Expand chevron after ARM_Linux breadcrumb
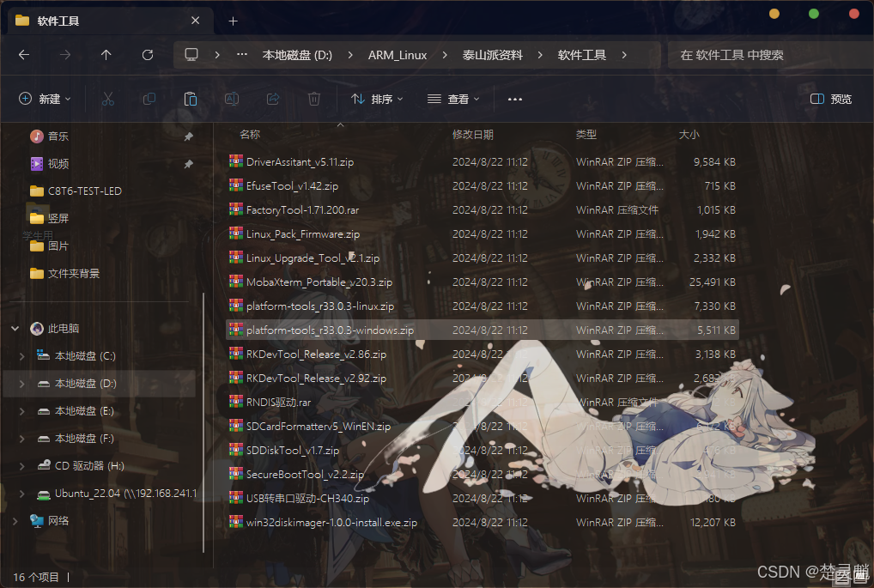 click(445, 55)
